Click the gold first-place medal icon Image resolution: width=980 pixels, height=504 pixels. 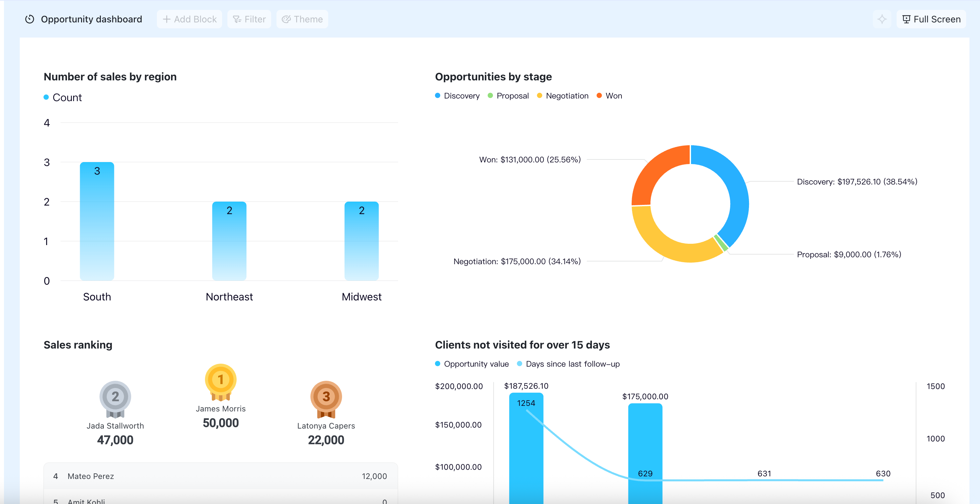(x=221, y=382)
